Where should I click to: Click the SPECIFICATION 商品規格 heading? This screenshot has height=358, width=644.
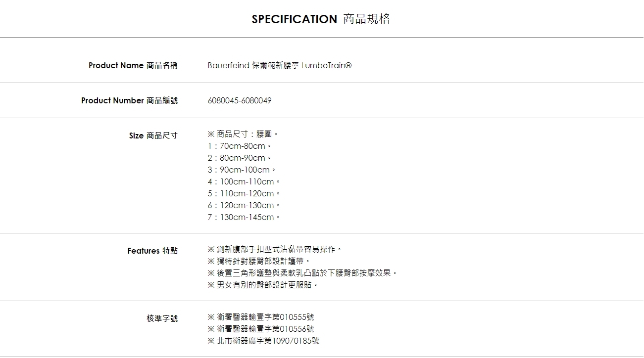coord(321,19)
